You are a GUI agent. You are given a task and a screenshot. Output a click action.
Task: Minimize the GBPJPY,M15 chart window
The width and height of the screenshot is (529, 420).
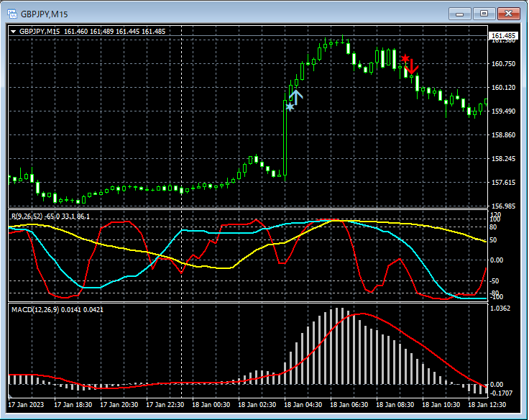tap(461, 13)
